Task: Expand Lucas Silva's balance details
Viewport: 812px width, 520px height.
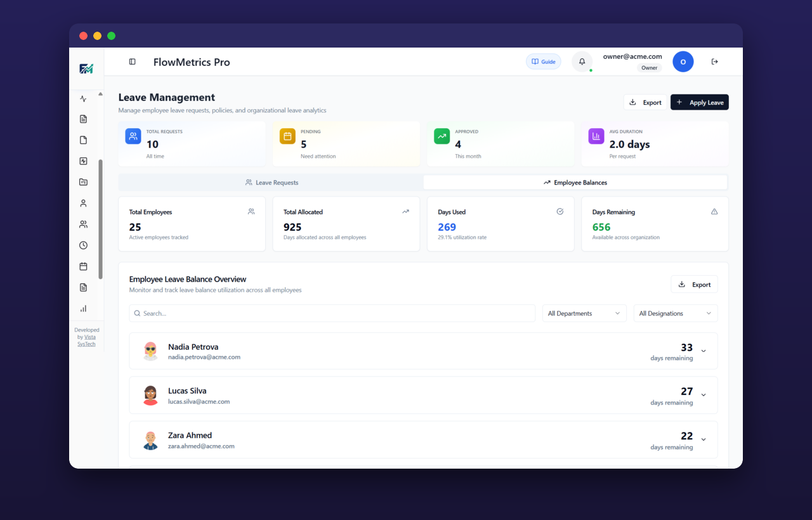Action: (x=704, y=395)
